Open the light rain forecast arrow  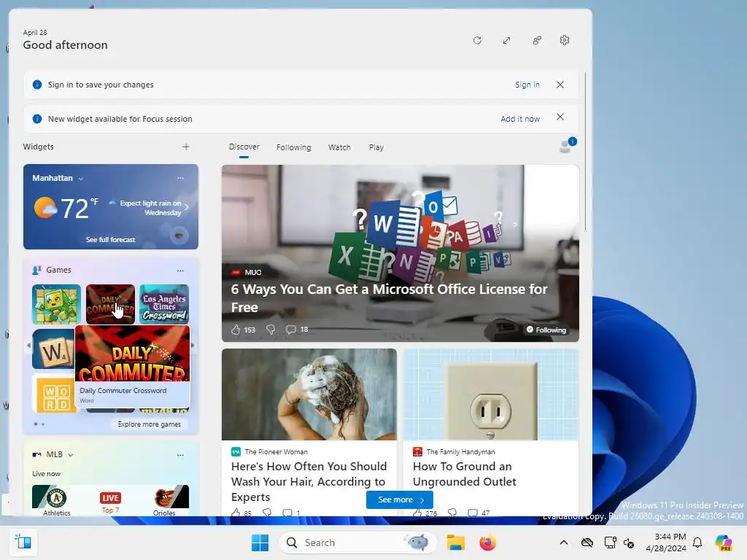point(186,207)
